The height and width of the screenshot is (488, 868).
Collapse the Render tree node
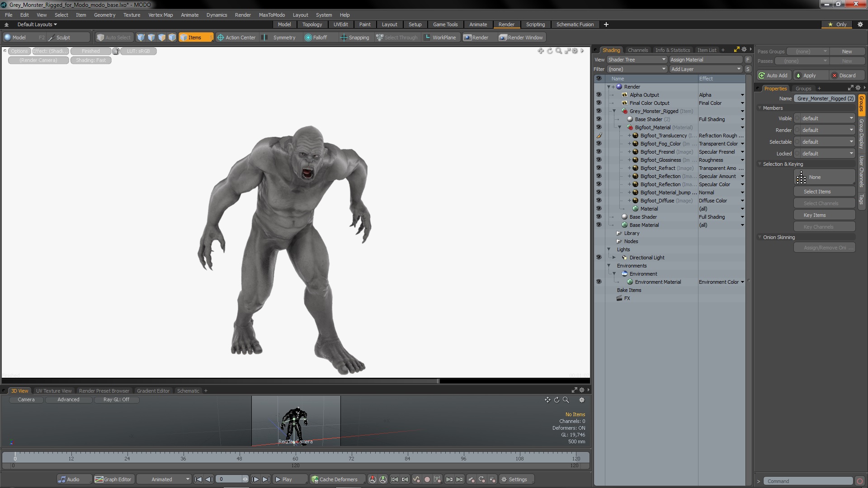pos(609,87)
